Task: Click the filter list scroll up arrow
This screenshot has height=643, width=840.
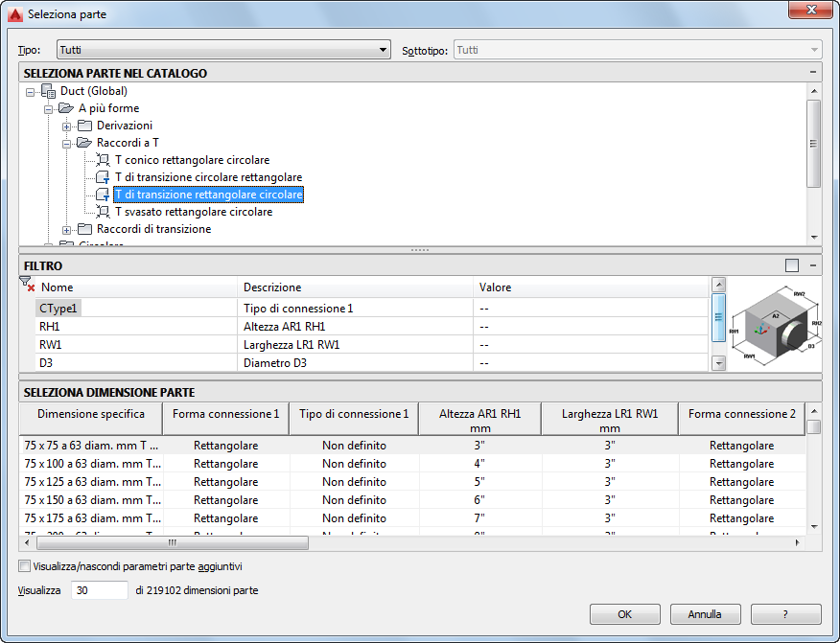Action: 718,285
